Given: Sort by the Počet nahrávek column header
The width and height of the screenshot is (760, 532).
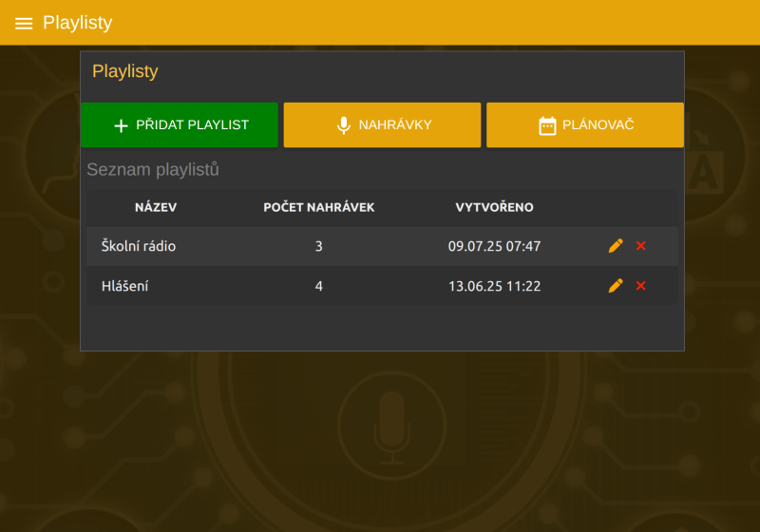Looking at the screenshot, I should click(x=318, y=207).
